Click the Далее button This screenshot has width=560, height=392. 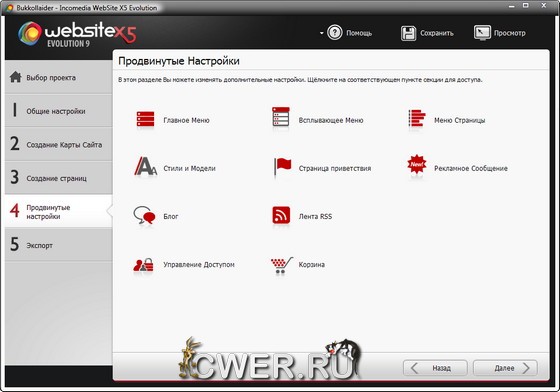pyautogui.click(x=505, y=368)
